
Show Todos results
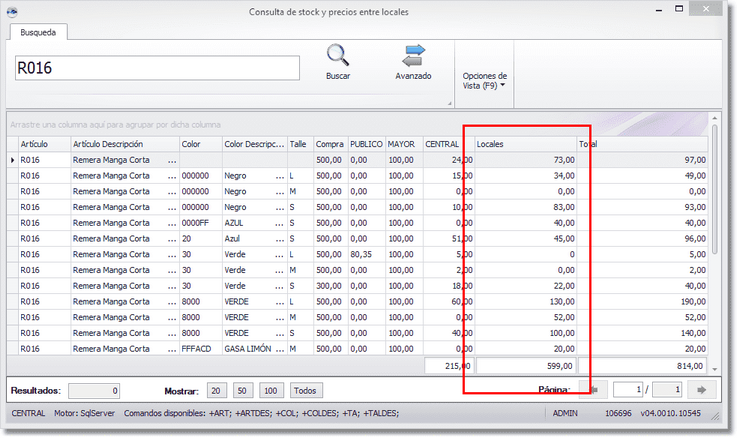305,391
